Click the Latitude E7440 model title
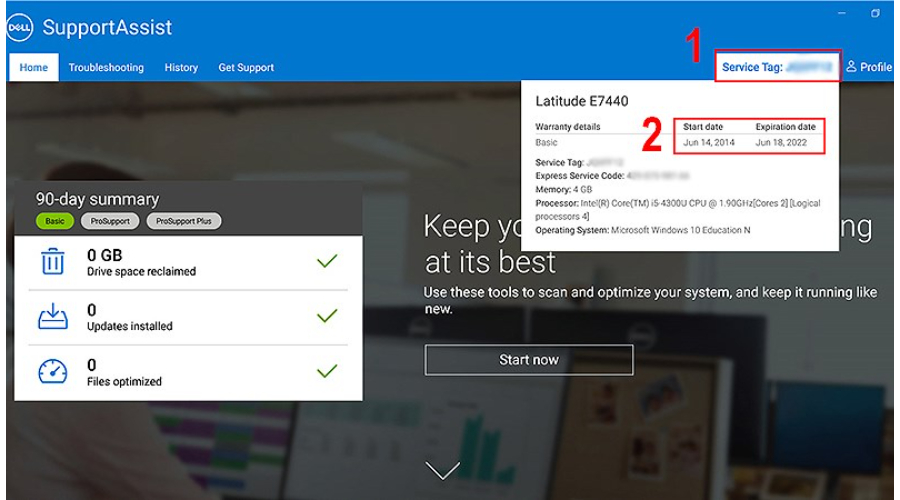Screen dimensions: 900x500 click(x=582, y=101)
